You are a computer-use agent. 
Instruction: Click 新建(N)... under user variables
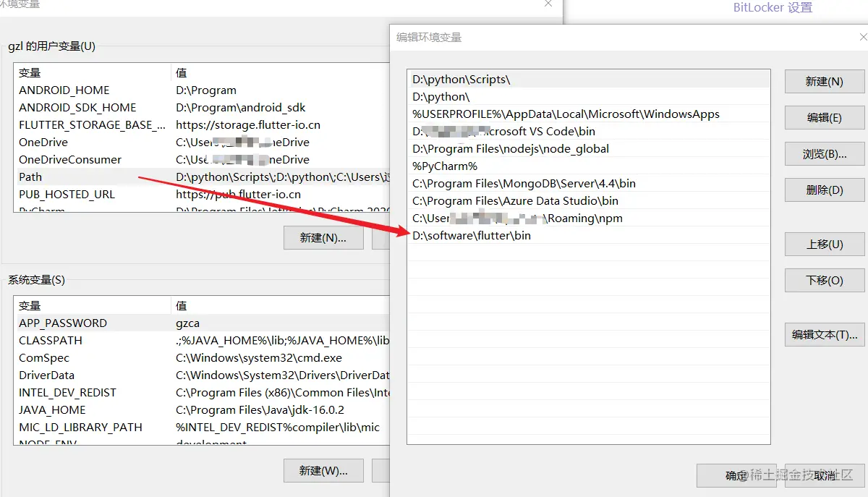[x=323, y=237]
